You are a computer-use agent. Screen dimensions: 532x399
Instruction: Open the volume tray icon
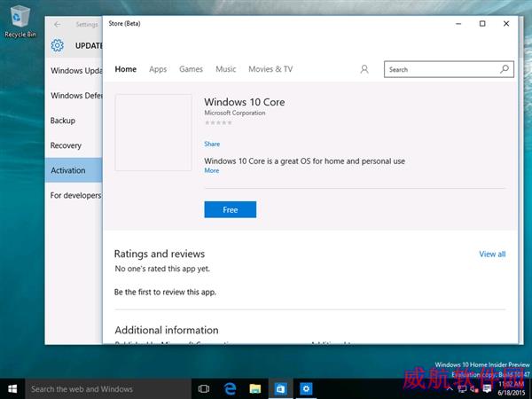click(x=474, y=389)
